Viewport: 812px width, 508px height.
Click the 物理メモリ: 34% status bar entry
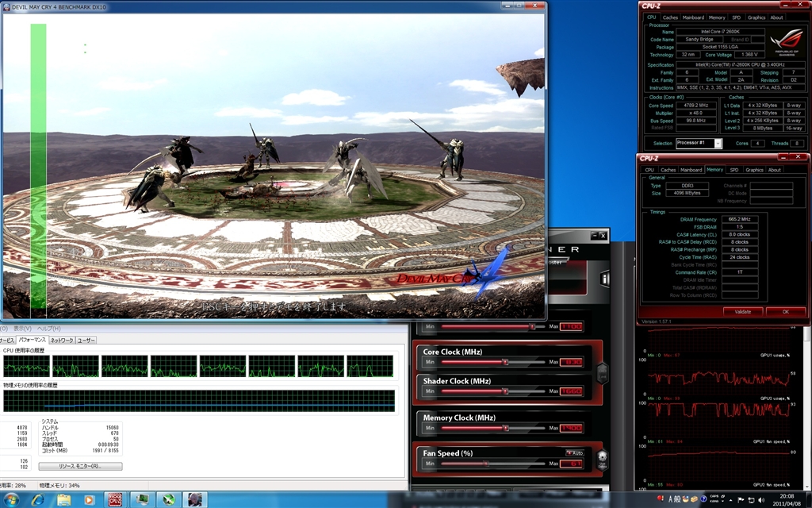[59, 486]
